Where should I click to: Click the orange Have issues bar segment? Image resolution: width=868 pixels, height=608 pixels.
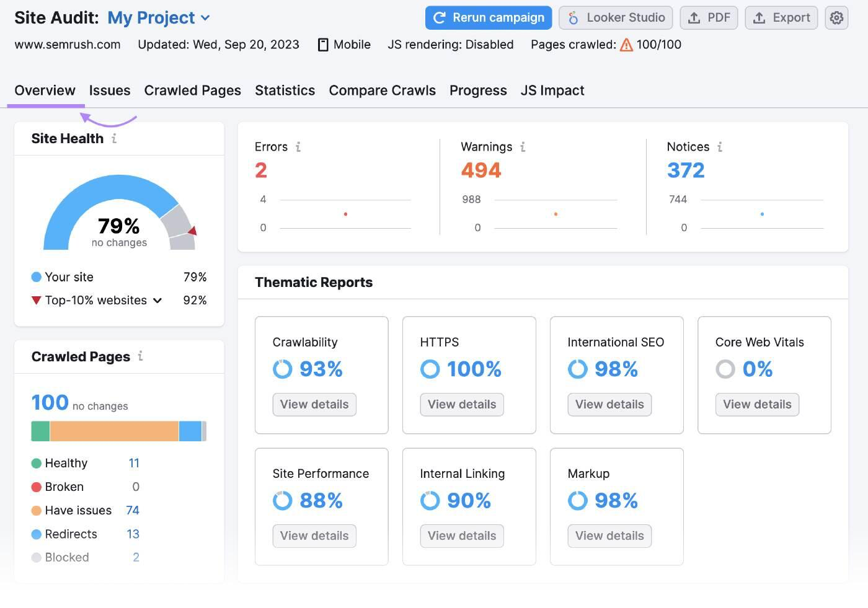tap(114, 431)
